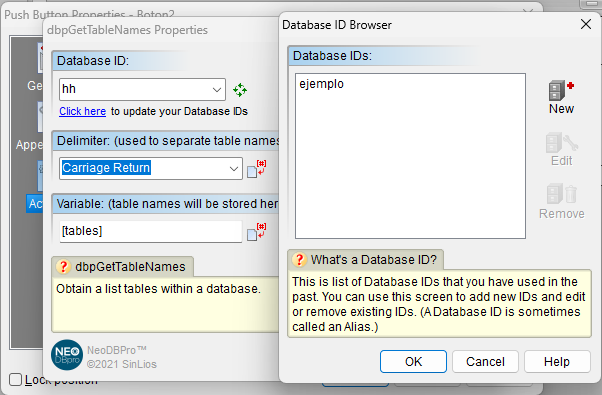This screenshot has width=602, height=395.
Task: Expand the Carriage Return delimiter dropdown
Action: click(233, 169)
